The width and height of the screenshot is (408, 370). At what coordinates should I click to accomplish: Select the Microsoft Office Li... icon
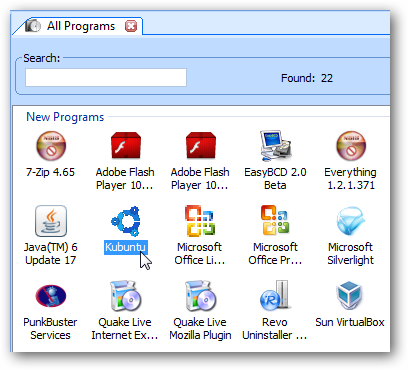(200, 221)
